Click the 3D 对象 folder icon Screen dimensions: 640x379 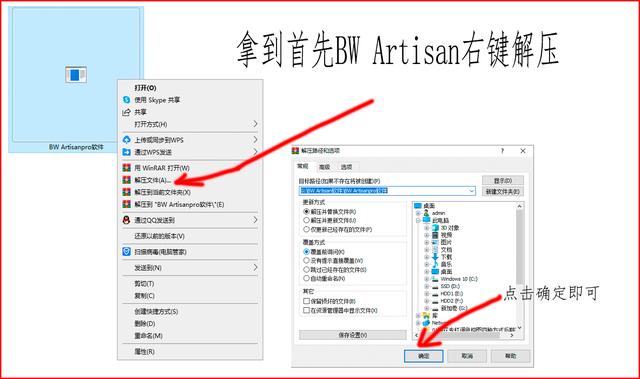(435, 228)
